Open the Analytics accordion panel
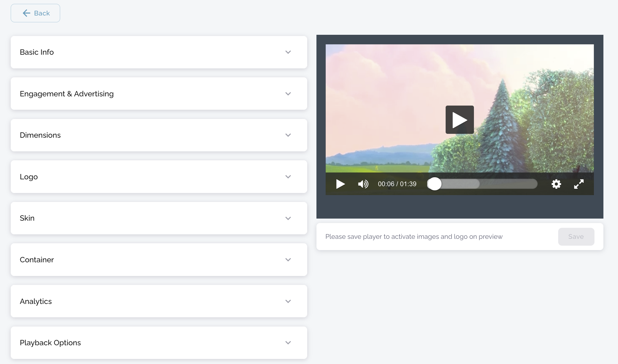 tap(159, 301)
